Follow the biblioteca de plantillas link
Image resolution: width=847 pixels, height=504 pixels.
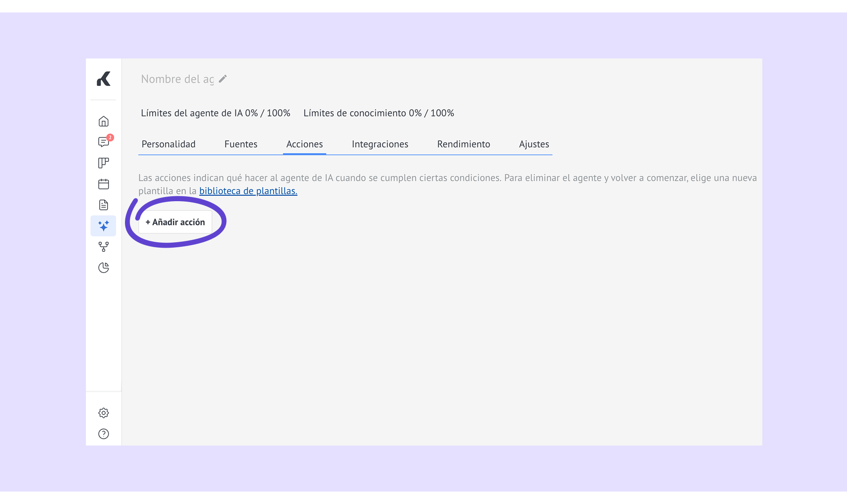point(248,191)
